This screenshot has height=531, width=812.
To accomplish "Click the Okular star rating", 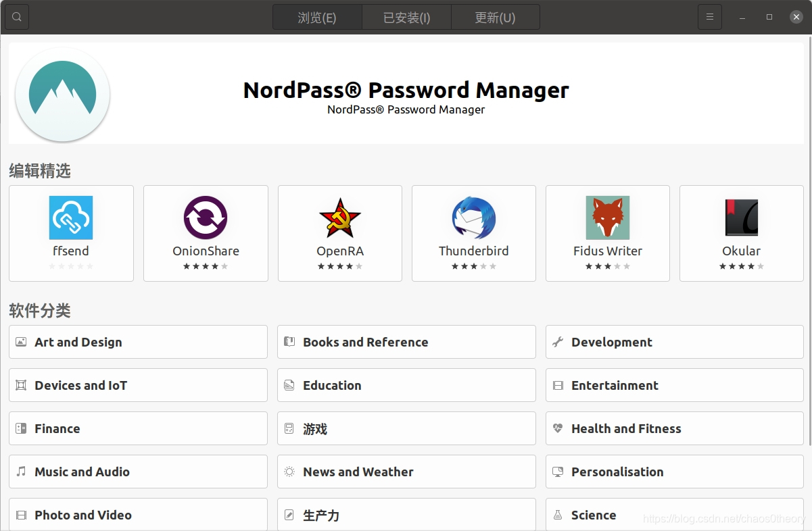I will click(x=742, y=266).
